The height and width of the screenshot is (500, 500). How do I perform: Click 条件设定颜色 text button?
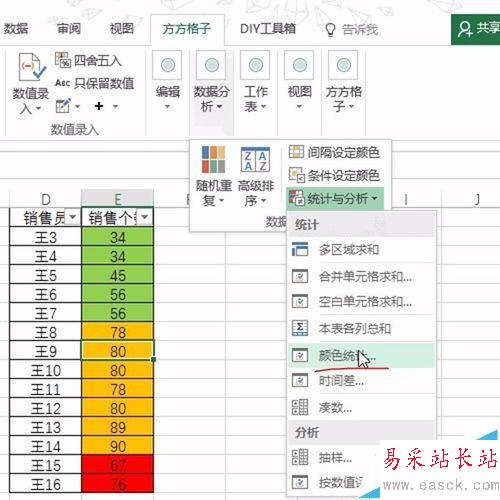click(343, 175)
